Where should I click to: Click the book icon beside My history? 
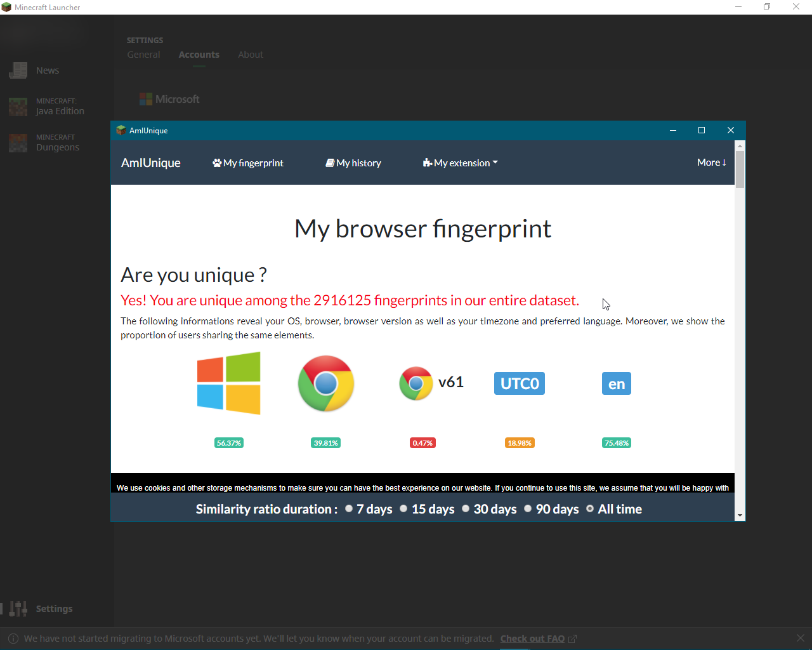point(330,163)
